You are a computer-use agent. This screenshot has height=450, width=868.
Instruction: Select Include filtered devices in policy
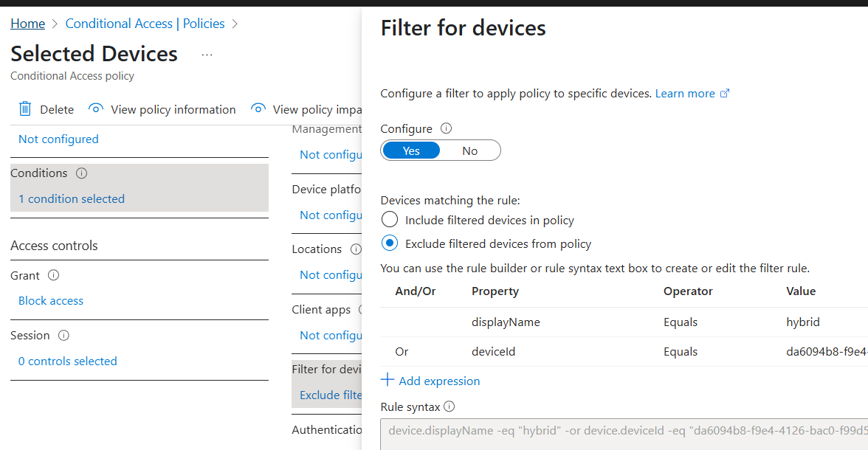point(390,220)
